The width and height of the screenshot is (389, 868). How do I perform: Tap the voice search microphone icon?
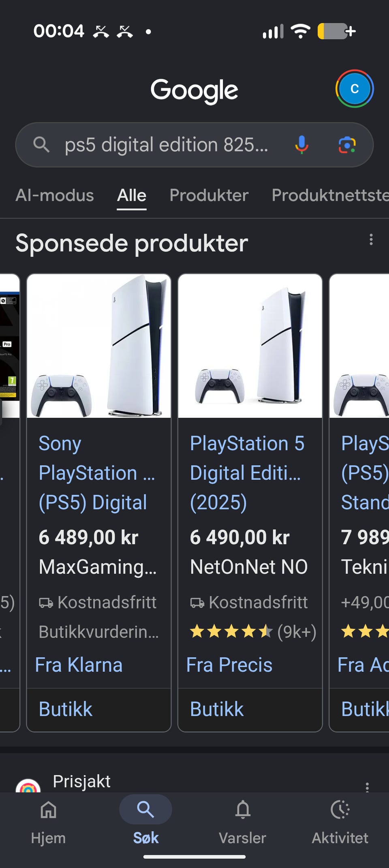[301, 145]
